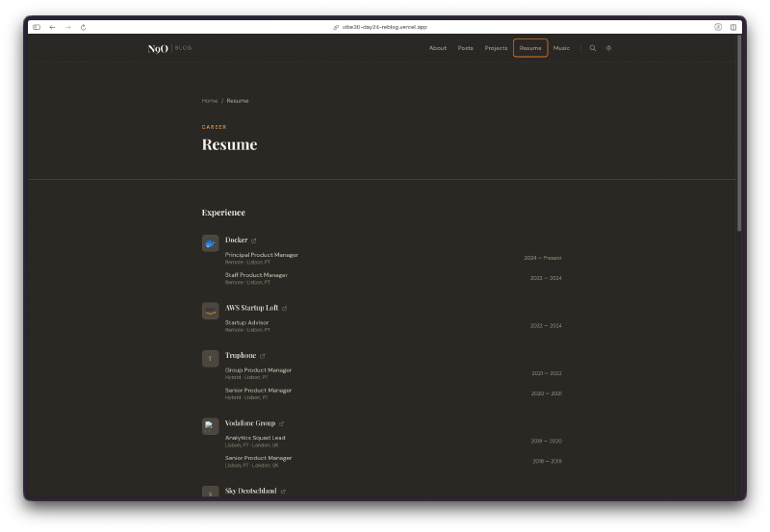Click the 2024 – Present date

543,258
